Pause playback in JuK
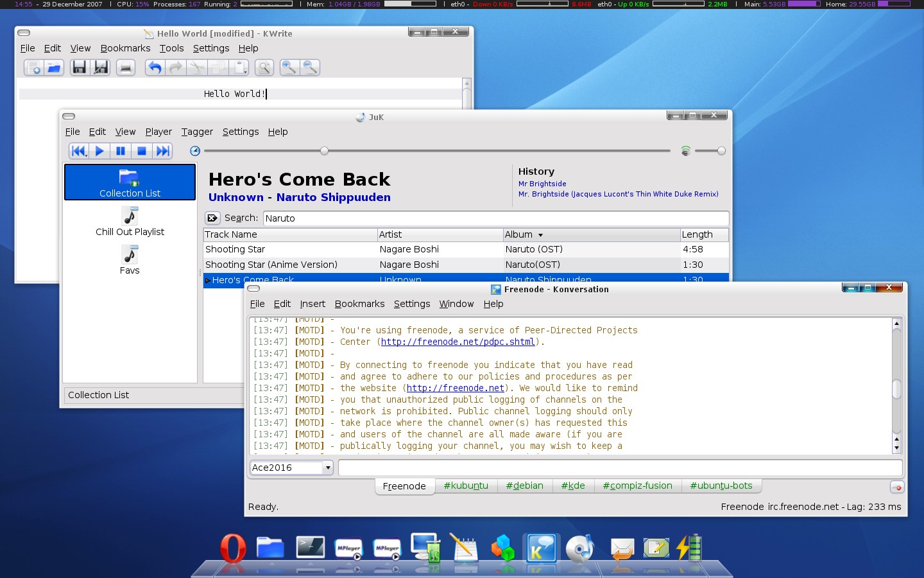Screen dimensions: 924x578 point(121,151)
